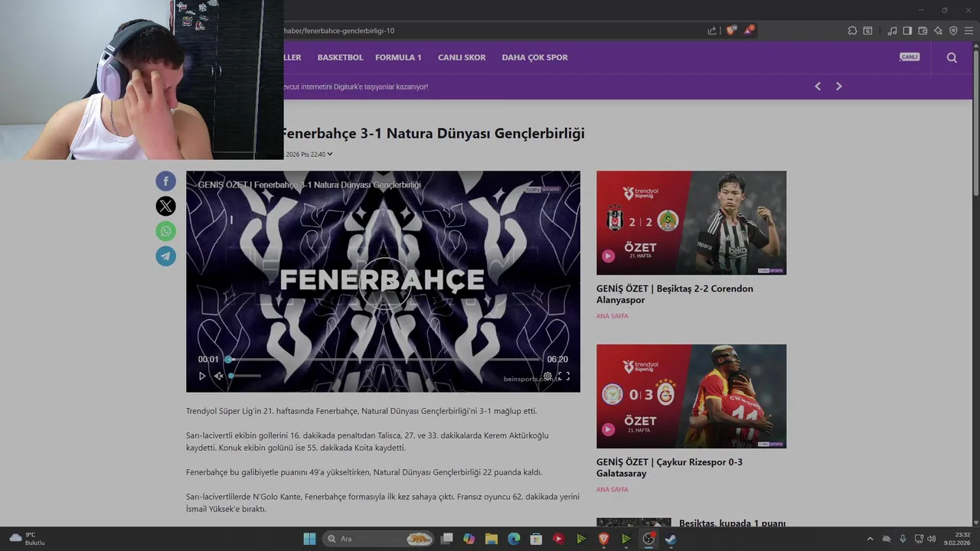Open the FORMULA 1 menu item
This screenshot has height=551, width=980.
pyautogui.click(x=398, y=57)
